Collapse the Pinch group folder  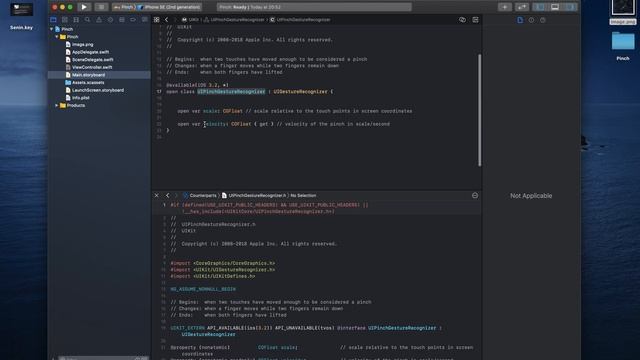click(x=57, y=37)
